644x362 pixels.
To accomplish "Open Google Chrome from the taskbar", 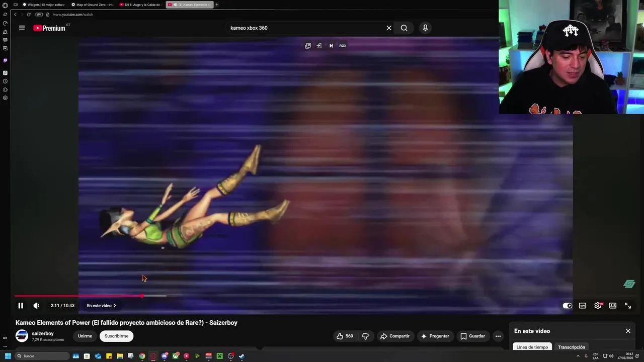I will pyautogui.click(x=142, y=356).
